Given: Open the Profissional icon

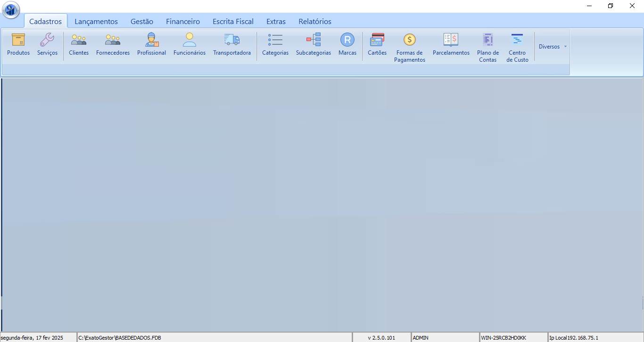Looking at the screenshot, I should 151,40.
